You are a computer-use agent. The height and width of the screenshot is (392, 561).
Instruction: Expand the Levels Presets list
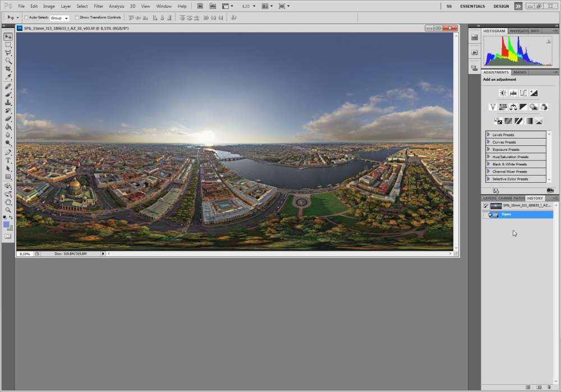pos(489,135)
